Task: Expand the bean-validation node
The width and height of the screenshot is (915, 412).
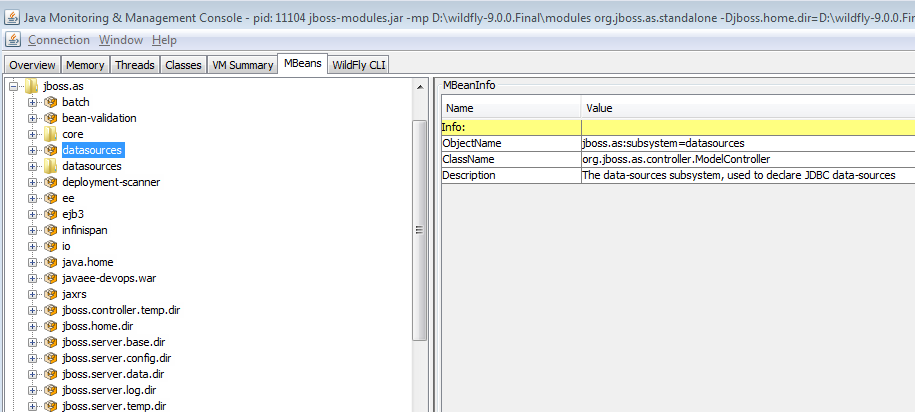Action: point(33,118)
